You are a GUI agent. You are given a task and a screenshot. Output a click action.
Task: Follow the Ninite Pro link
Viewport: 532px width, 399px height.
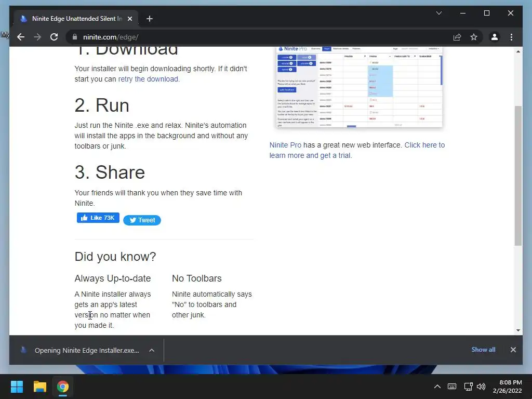pyautogui.click(x=285, y=145)
